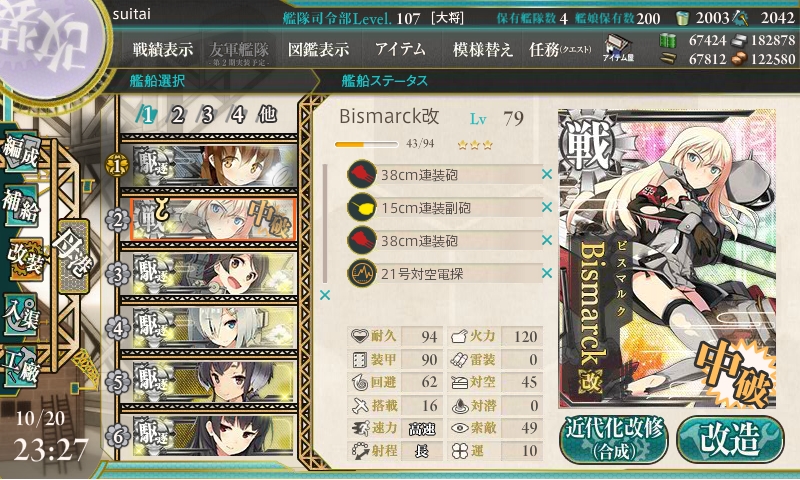
Task: Switch to fleet 2 tab
Action: [178, 115]
